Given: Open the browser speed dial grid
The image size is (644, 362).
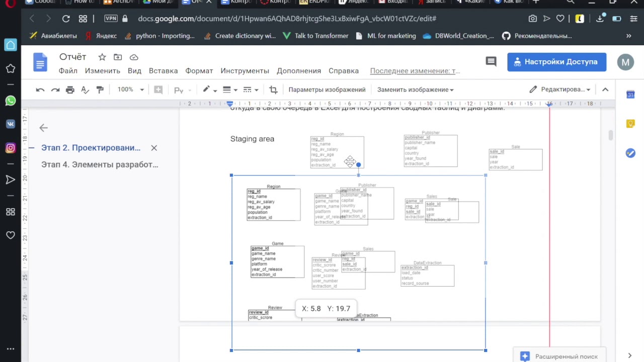Looking at the screenshot, I should point(83,19).
